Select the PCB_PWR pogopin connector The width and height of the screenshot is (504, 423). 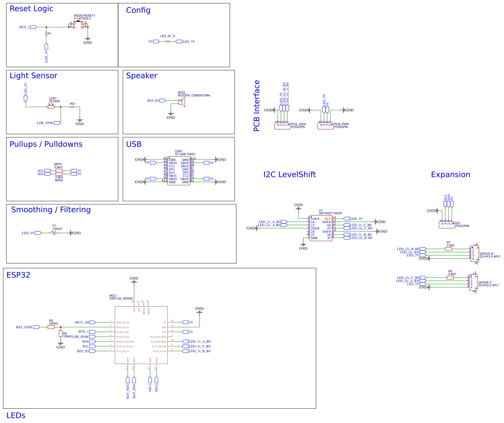click(326, 126)
